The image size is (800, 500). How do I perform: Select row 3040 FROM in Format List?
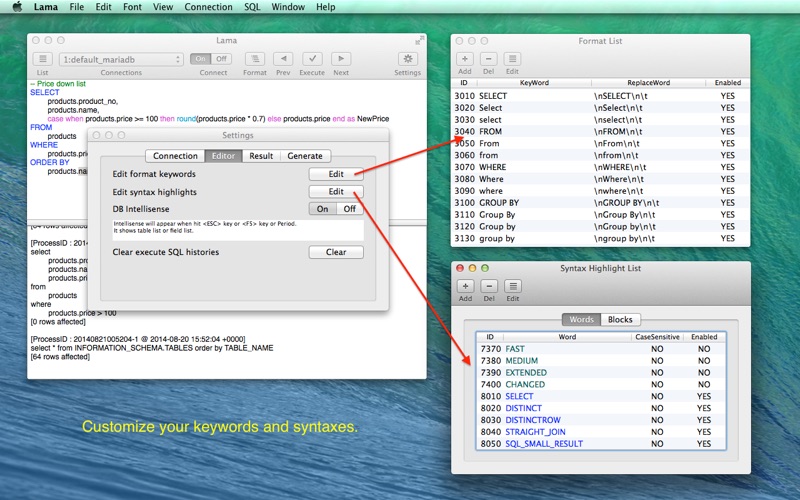(601, 132)
